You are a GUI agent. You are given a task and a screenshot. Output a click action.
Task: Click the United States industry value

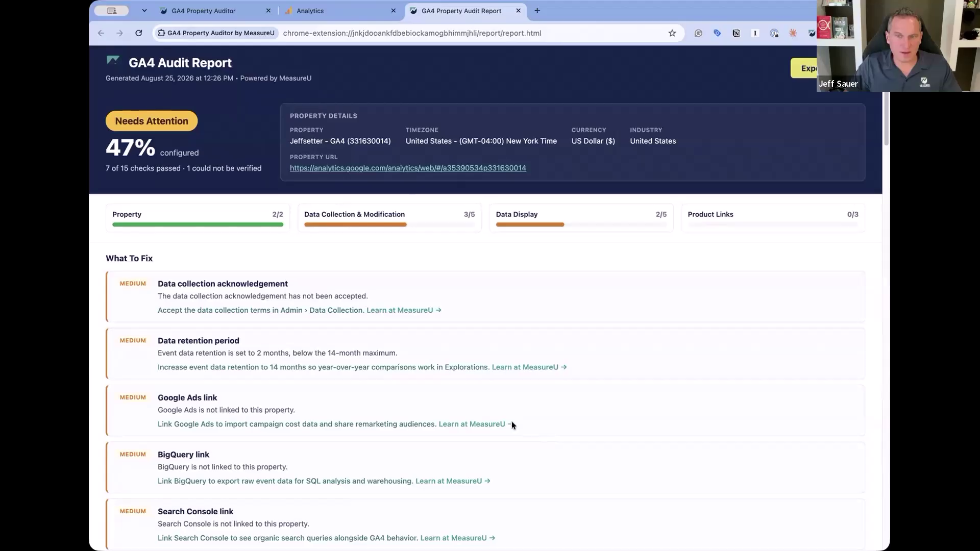pyautogui.click(x=653, y=141)
